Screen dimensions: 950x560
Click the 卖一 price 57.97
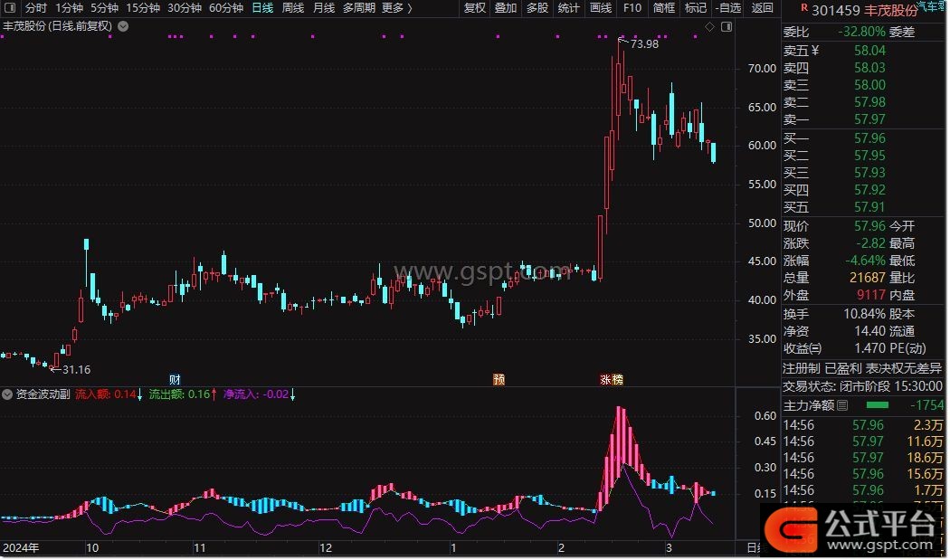click(x=869, y=119)
